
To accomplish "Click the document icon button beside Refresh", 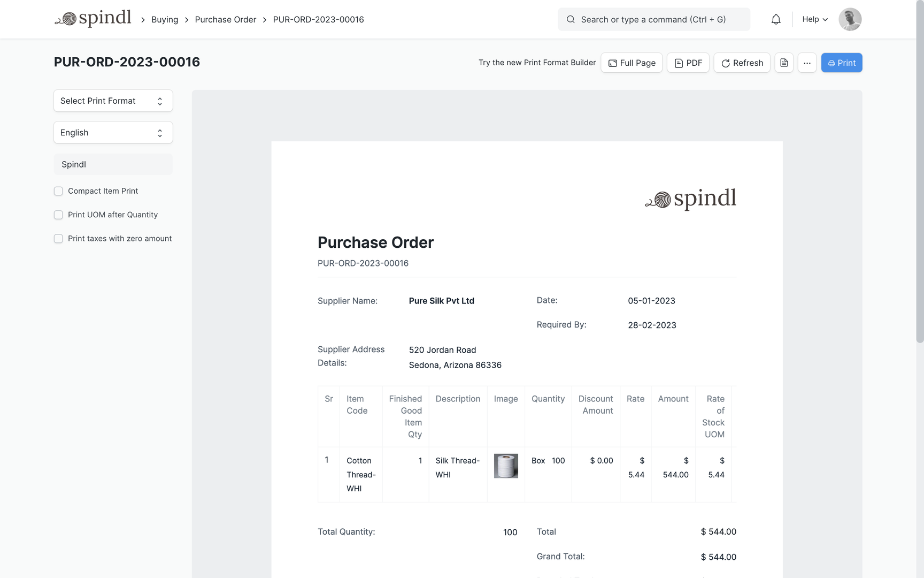I will 784,63.
